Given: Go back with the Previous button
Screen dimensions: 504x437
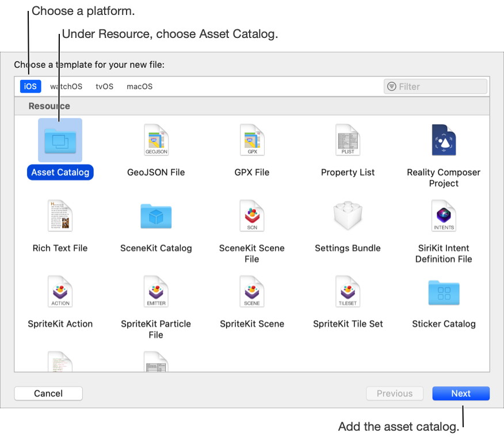Looking at the screenshot, I should [x=394, y=393].
